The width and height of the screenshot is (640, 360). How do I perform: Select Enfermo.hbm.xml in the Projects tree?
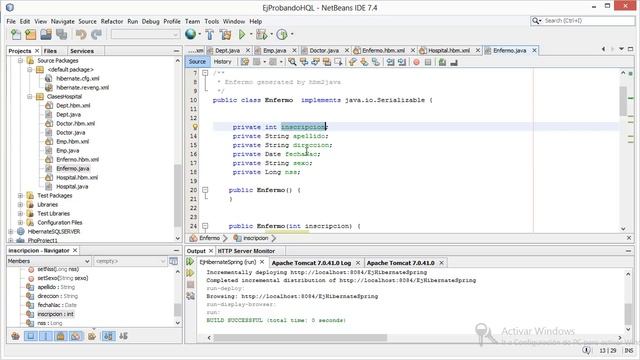[x=78, y=160]
